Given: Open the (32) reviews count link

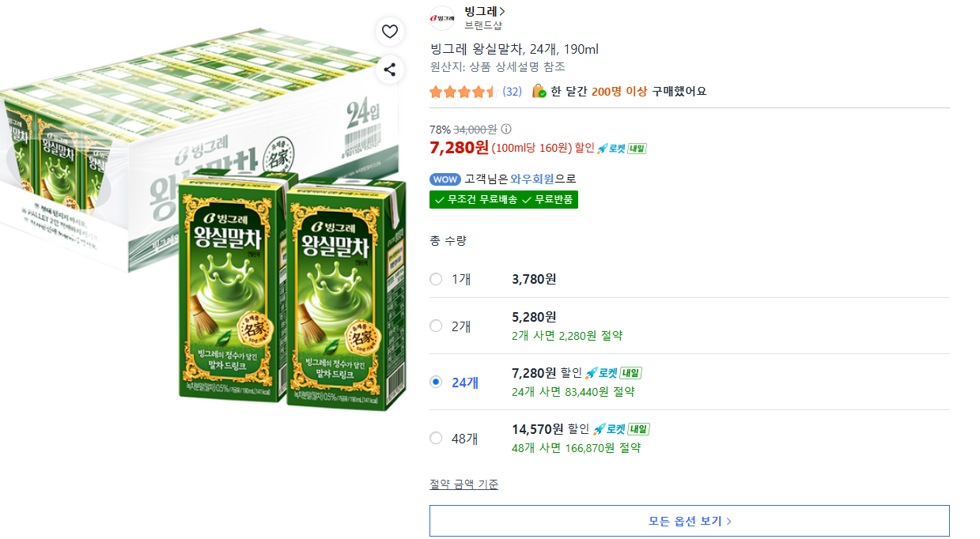Looking at the screenshot, I should (512, 92).
